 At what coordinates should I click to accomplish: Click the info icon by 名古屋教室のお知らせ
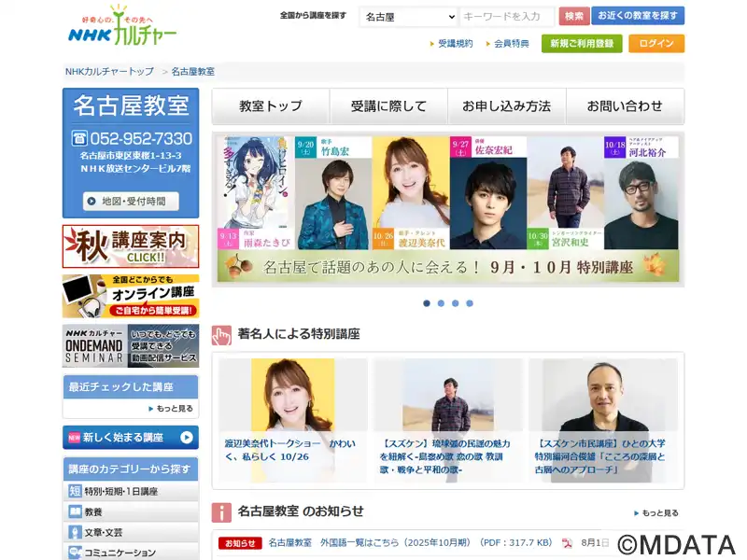[221, 512]
